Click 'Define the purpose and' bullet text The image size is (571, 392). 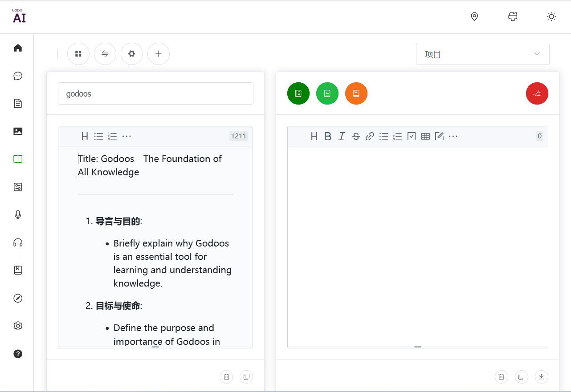point(164,328)
